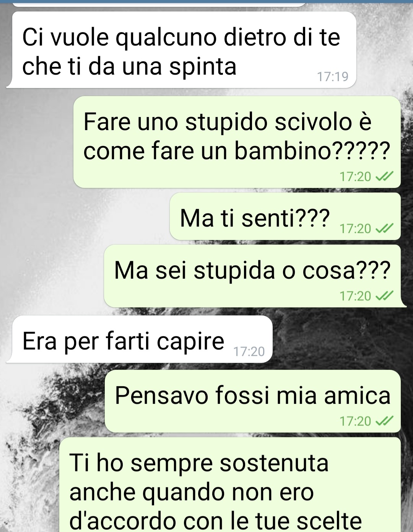Tap the 17:20 timestamp under "come fare un bambino?????"
The image size is (413, 532).
pos(355,176)
